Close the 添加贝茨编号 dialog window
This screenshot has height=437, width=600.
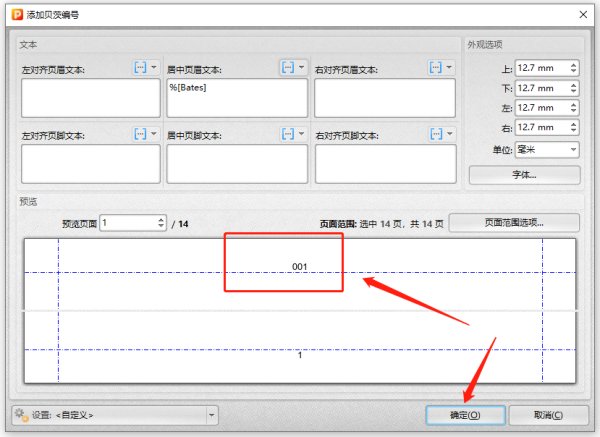pos(583,15)
